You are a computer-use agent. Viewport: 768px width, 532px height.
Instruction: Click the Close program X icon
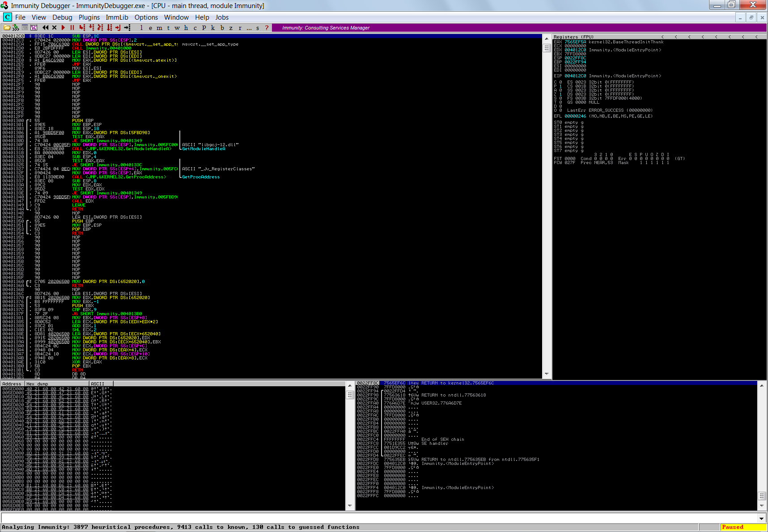point(54,28)
